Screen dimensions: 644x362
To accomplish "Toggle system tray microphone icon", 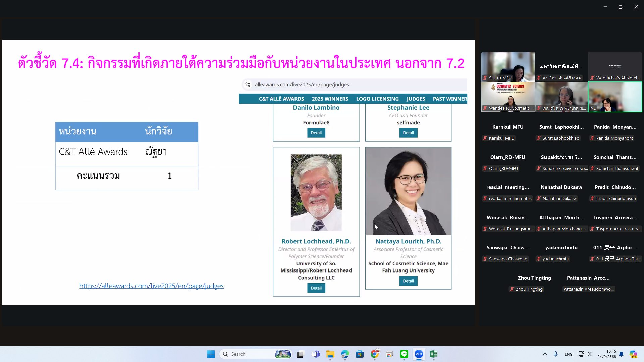I will click(556, 354).
